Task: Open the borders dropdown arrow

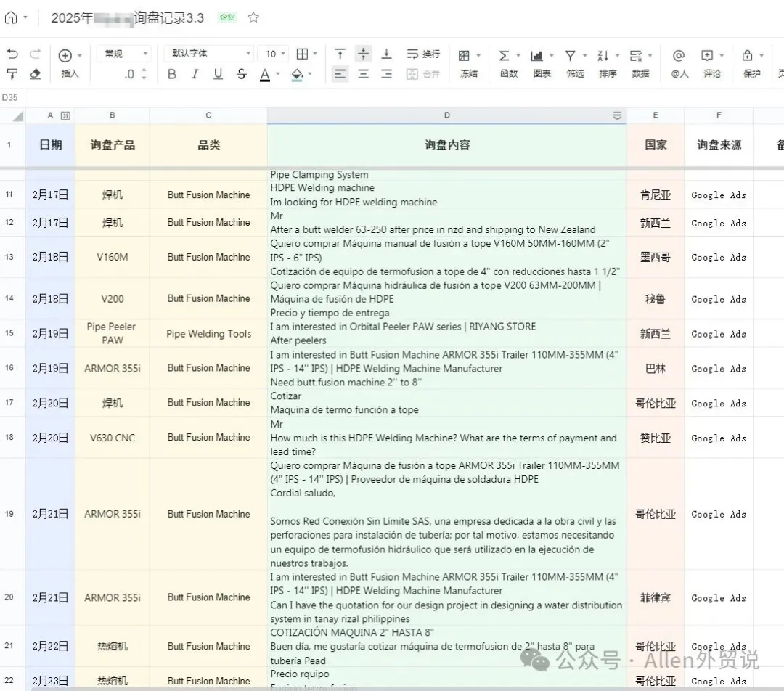Action: coord(315,54)
